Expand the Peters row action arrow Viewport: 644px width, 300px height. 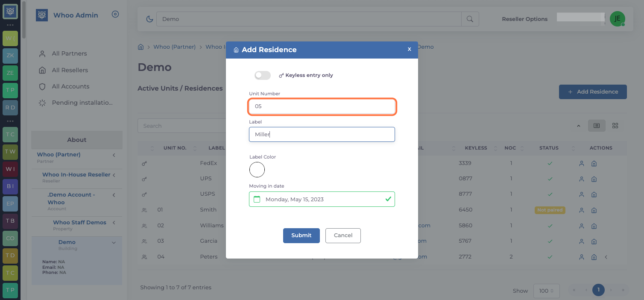[x=606, y=257]
